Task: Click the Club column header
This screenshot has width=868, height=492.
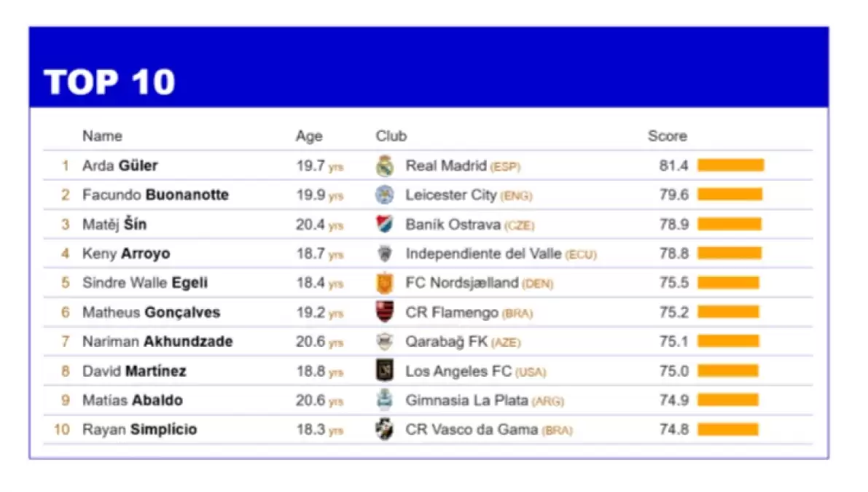Action: [391, 136]
